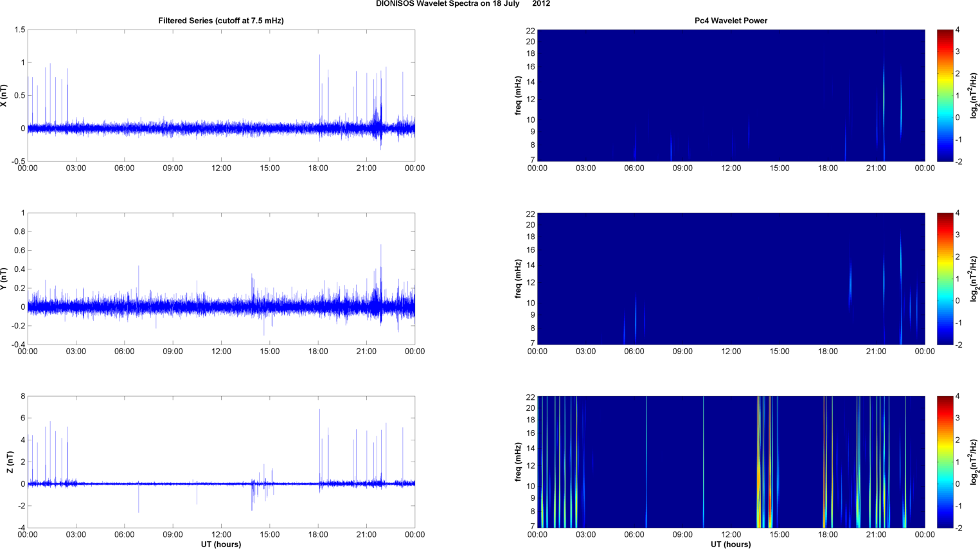
Task: Click the Z (nT) axis label
Action: [x=10, y=462]
